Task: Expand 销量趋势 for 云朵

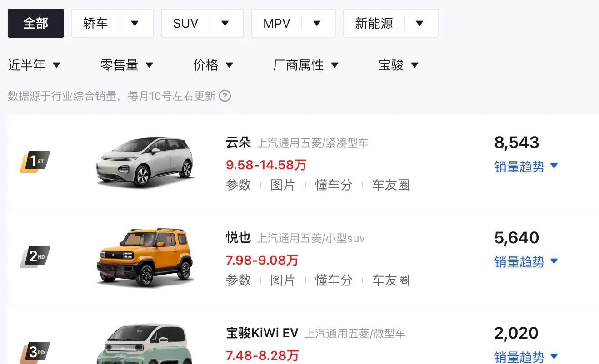Action: [526, 167]
